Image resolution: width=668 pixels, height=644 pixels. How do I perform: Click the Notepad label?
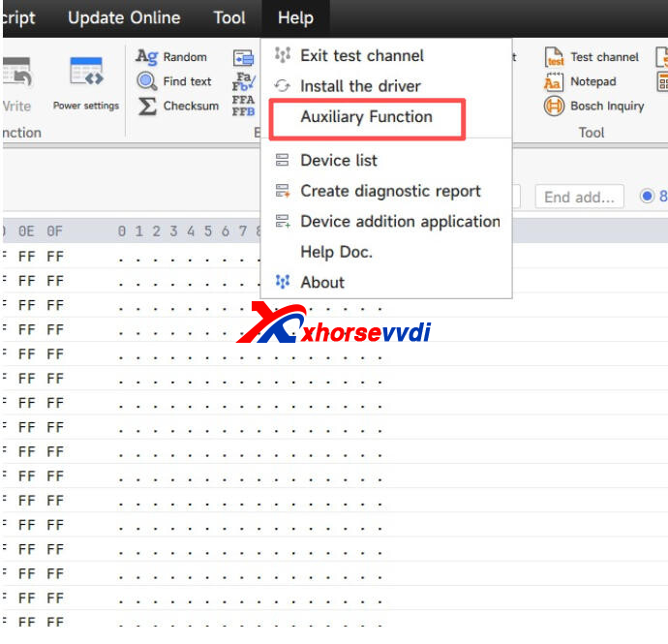[593, 81]
